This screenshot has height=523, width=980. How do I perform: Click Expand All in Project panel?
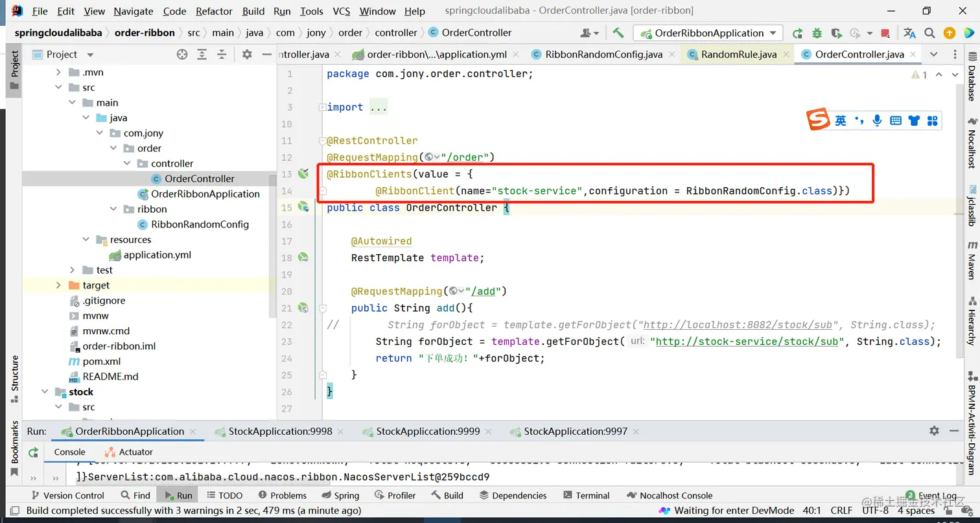click(x=202, y=54)
